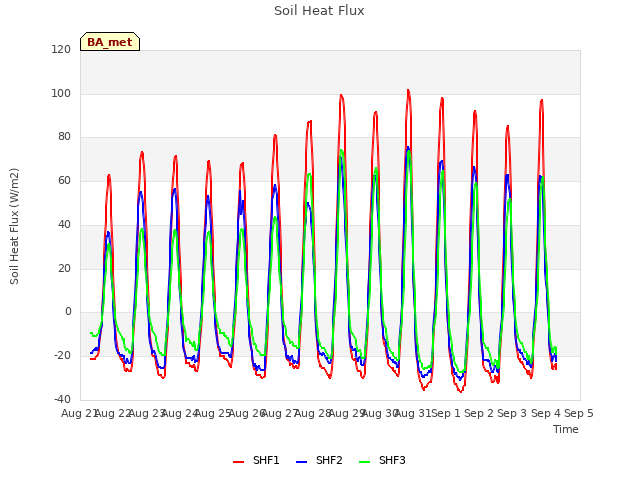This screenshot has width=640, height=480.
Task: Click the SHF1 peak near 100 on Aug 29
Action: click(x=341, y=95)
